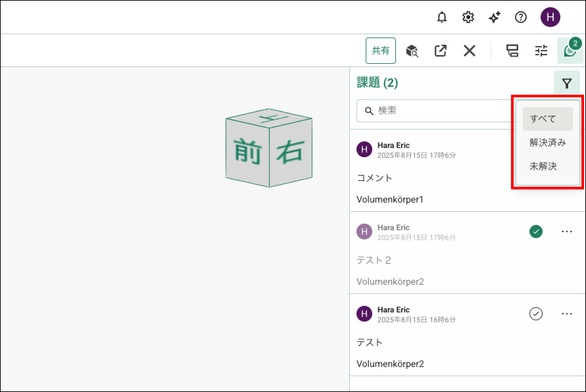Open more options for テスト issue
This screenshot has width=586, height=392.
[567, 314]
